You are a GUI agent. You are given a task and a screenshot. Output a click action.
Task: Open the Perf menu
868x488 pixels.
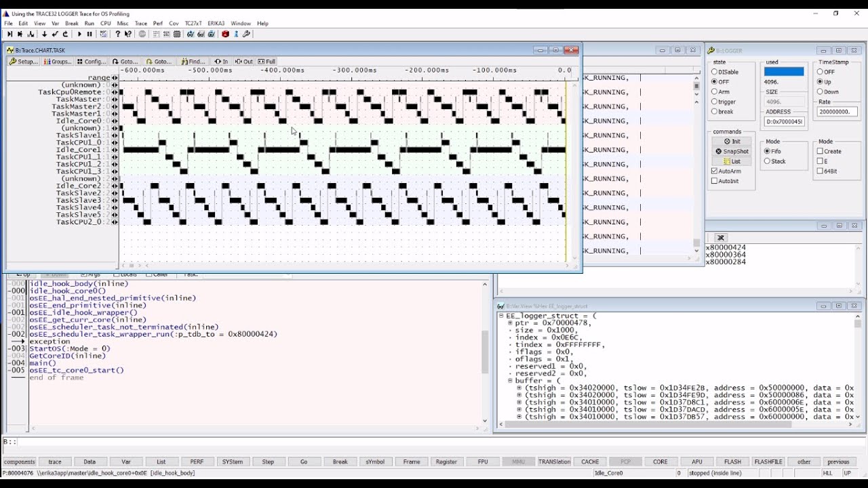point(158,23)
